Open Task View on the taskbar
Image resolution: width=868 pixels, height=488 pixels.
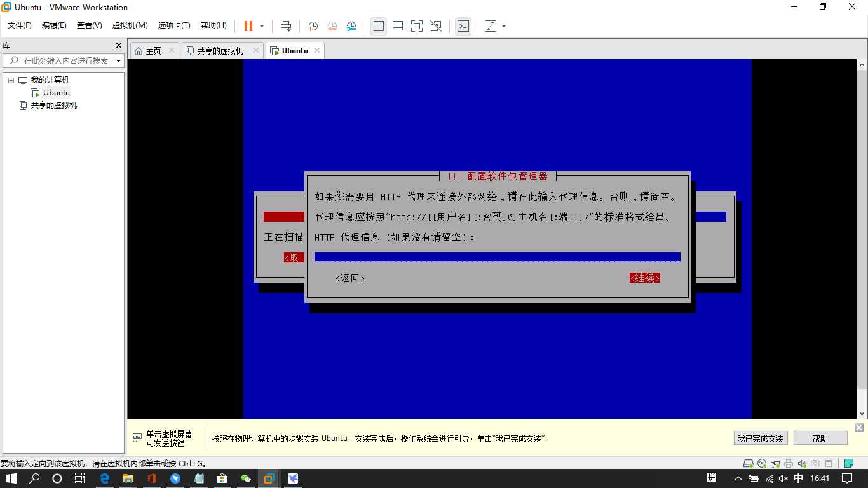coord(80,478)
